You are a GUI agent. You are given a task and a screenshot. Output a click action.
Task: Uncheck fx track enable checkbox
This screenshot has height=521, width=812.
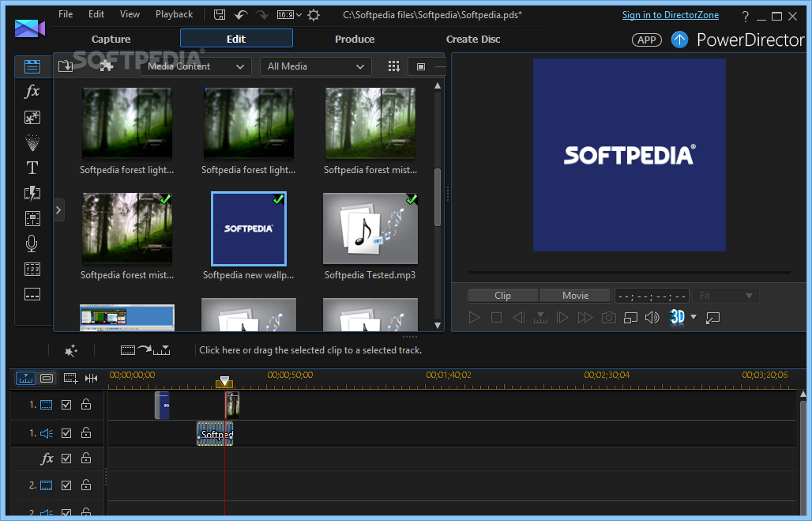(x=66, y=459)
